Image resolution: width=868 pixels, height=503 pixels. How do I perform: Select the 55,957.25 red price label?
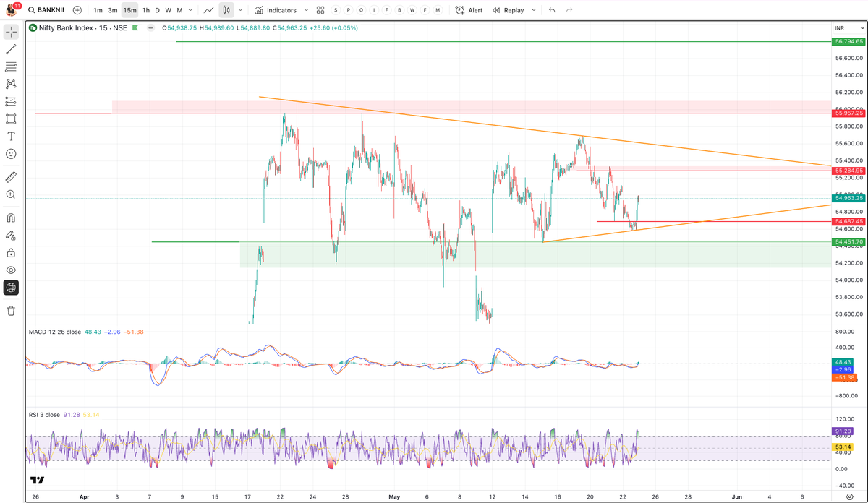tap(849, 113)
